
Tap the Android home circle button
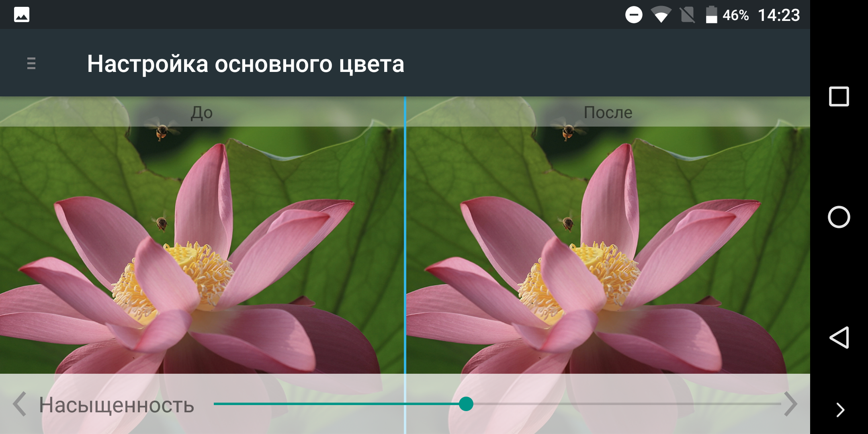coord(839,217)
